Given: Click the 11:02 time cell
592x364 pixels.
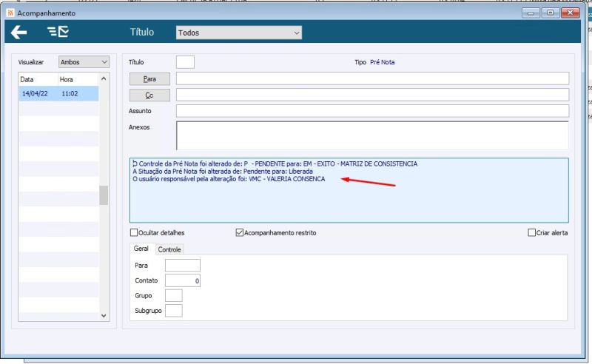Looking at the screenshot, I should [70, 94].
